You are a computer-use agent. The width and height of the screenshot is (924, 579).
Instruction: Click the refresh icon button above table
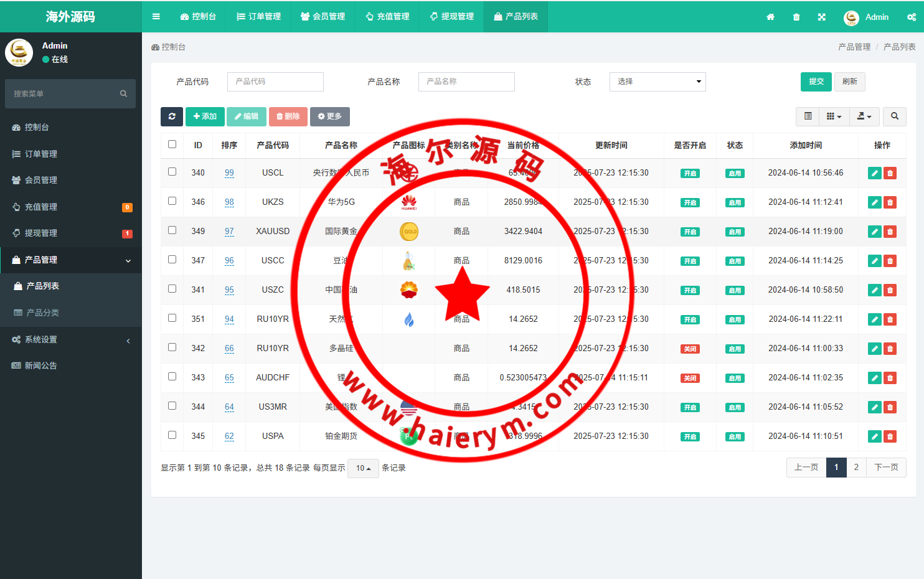[172, 116]
